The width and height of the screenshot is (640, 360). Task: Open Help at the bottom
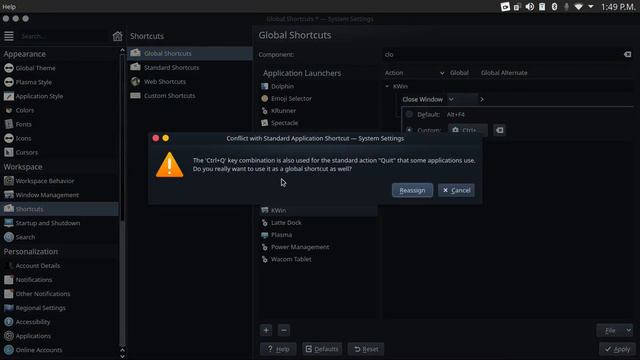click(x=278, y=349)
